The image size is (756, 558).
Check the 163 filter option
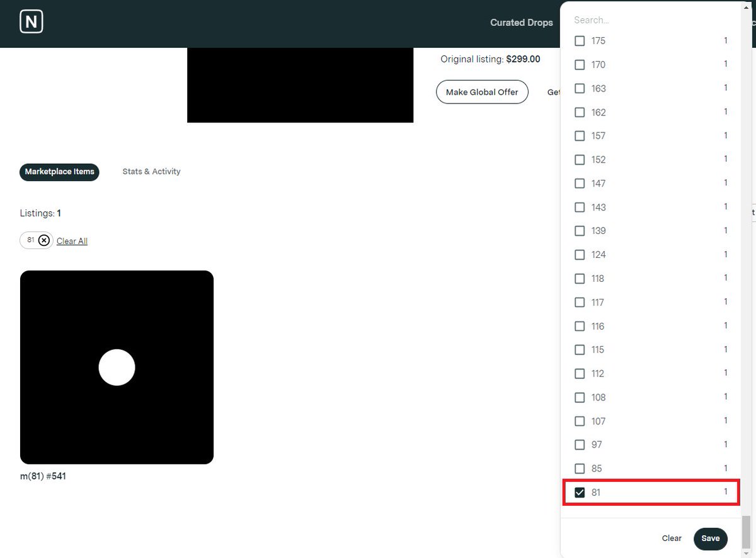pyautogui.click(x=580, y=89)
